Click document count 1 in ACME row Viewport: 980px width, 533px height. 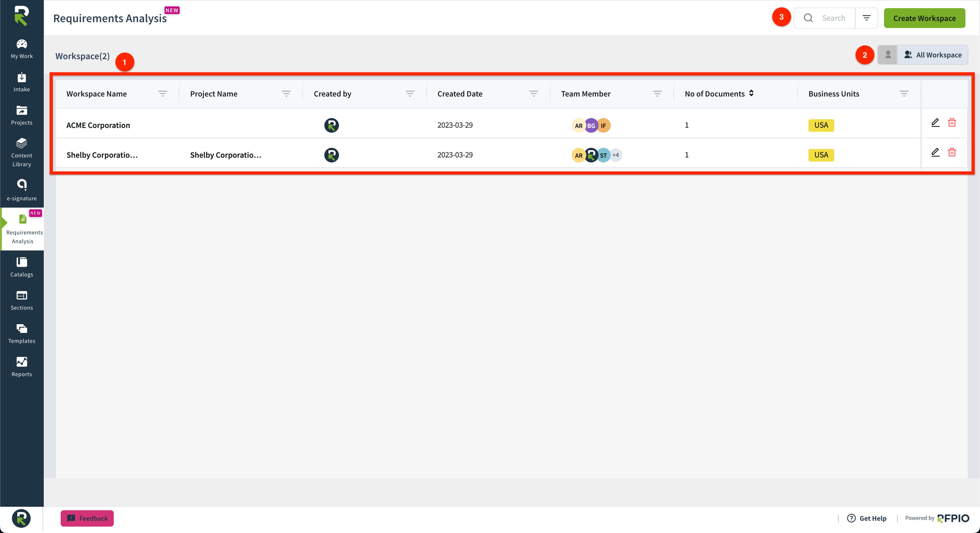pos(687,125)
